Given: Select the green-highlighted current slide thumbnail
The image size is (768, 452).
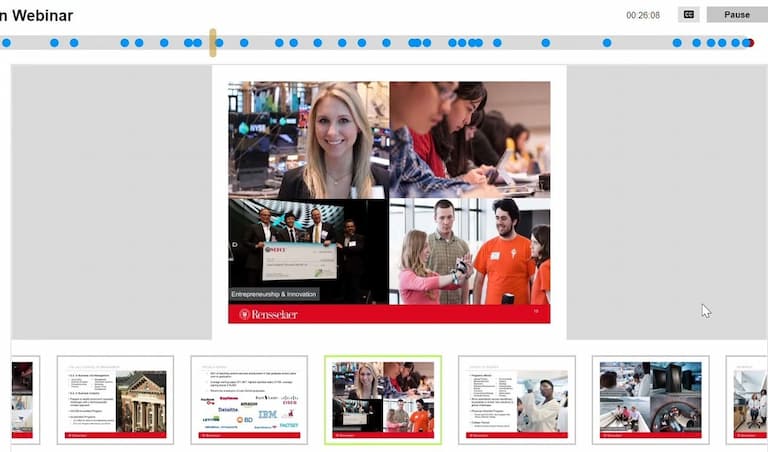Looking at the screenshot, I should click(383, 400).
